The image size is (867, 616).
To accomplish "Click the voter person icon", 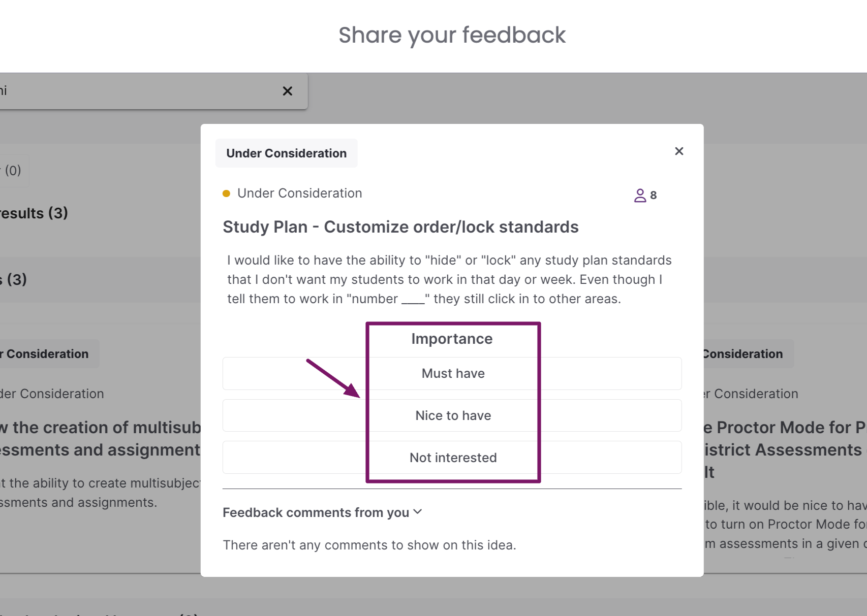I will (x=640, y=196).
